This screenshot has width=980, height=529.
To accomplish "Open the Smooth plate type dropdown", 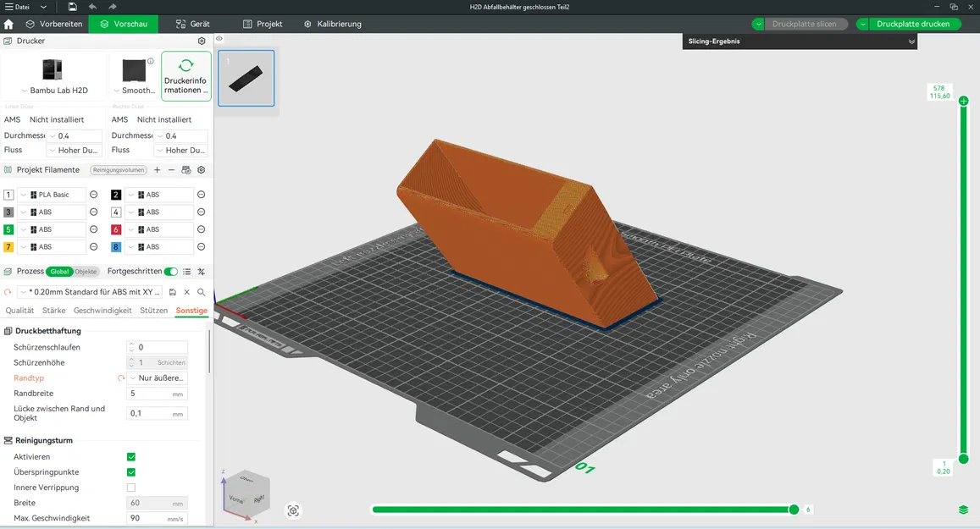I will tap(134, 91).
